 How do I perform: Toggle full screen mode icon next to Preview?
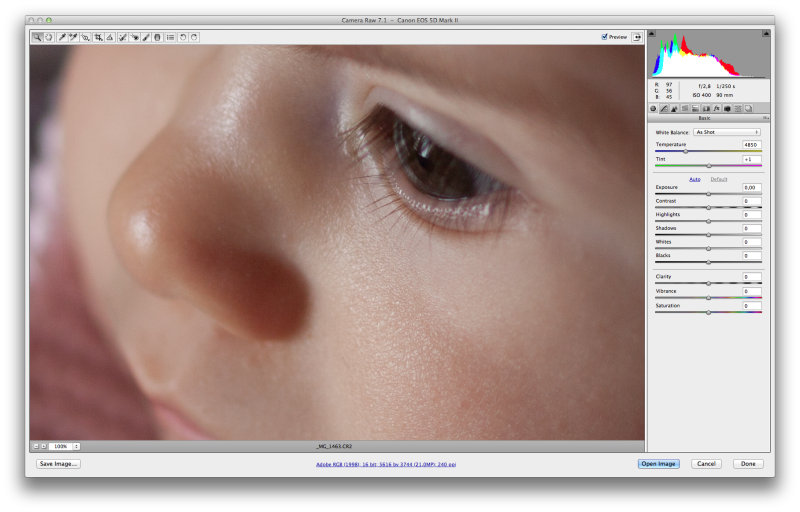637,37
